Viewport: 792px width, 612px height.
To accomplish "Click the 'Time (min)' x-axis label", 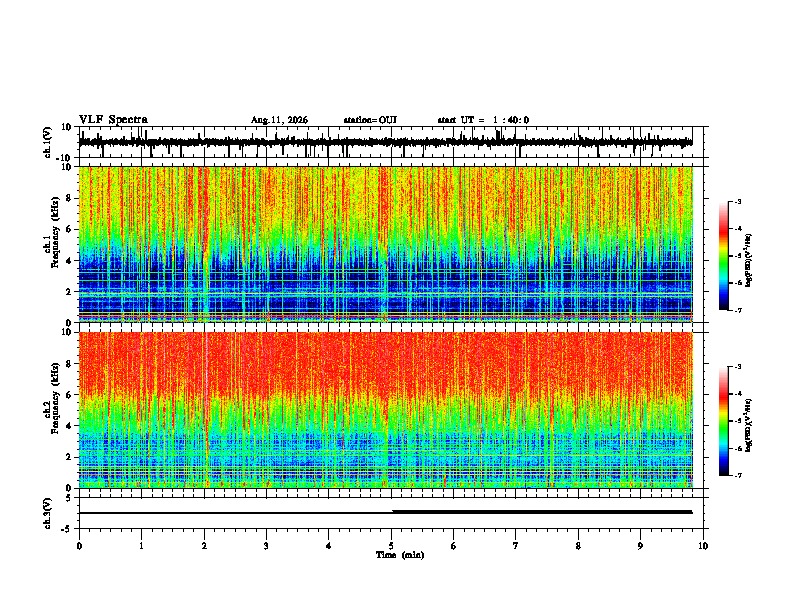I will (x=400, y=555).
